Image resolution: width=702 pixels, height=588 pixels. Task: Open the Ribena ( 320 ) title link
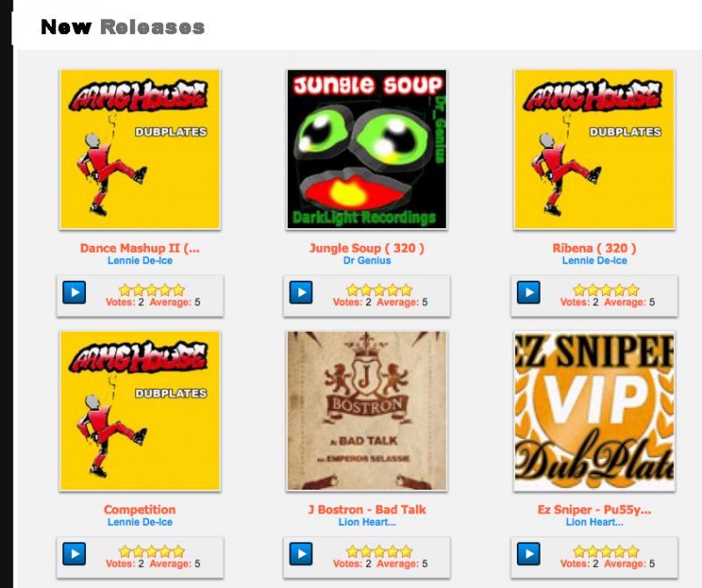pos(594,248)
